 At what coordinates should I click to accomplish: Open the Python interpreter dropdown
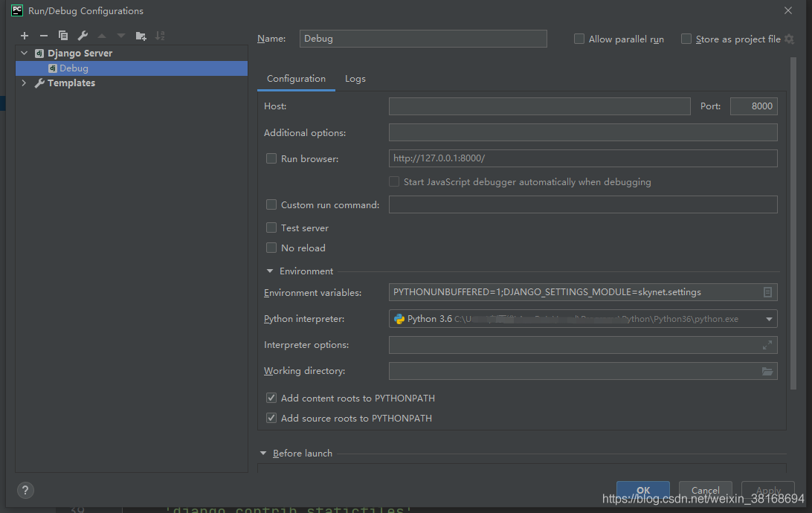coord(768,319)
